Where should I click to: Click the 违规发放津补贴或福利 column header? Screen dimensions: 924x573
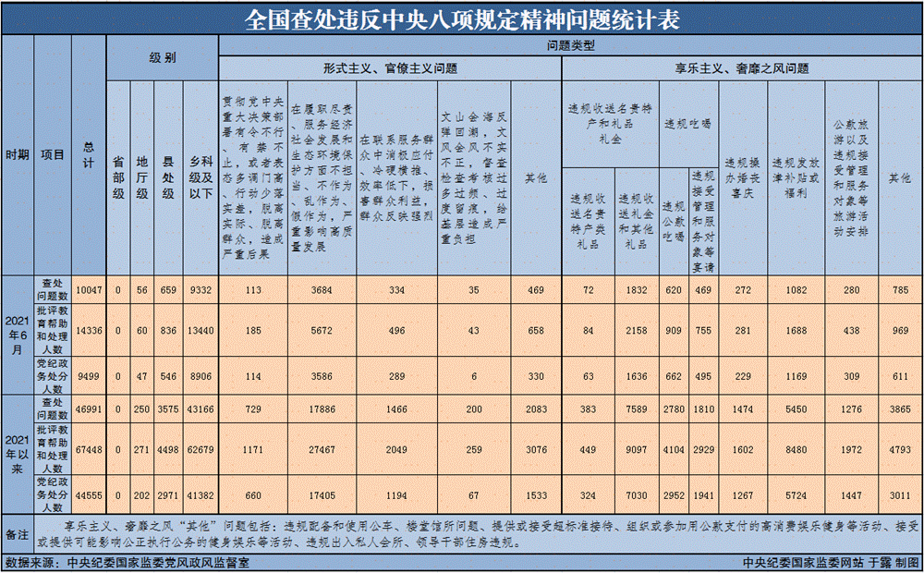point(796,178)
